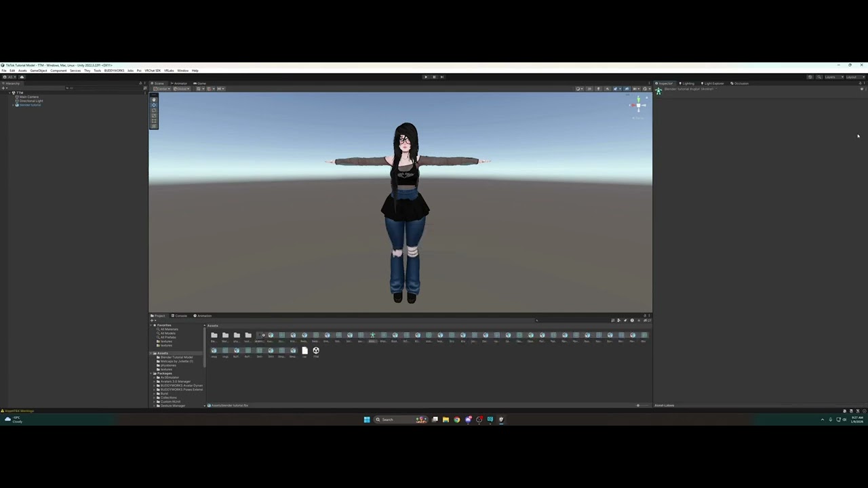This screenshot has width=868, height=488.
Task: Open the Unity cloud services icon
Action: 22,77
